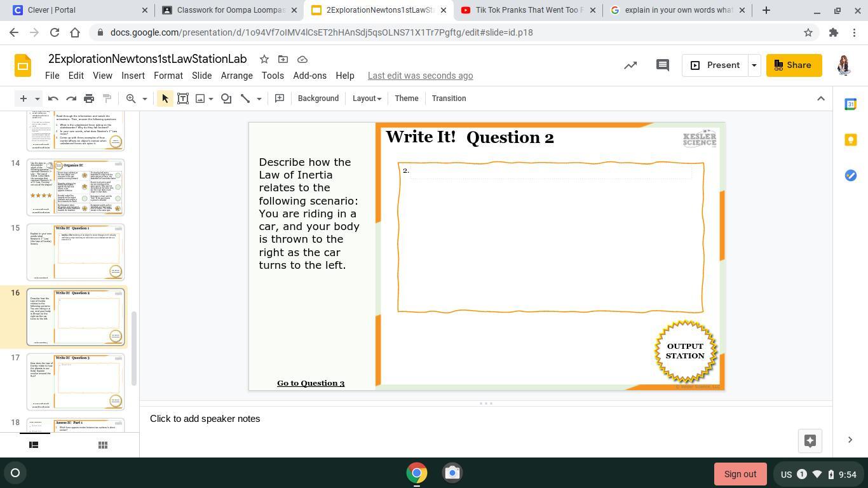This screenshot has height=488, width=868.
Task: Click the Theme button
Action: click(407, 98)
